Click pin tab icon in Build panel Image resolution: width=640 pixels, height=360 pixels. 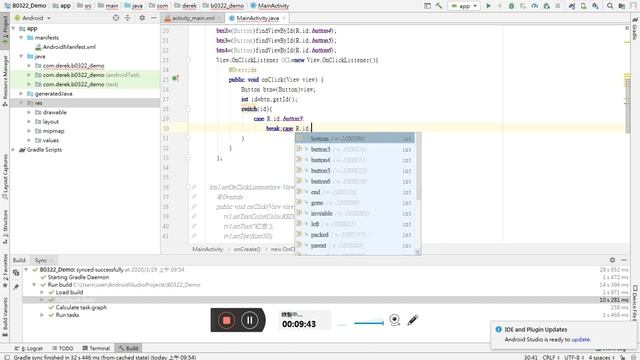click(16, 287)
